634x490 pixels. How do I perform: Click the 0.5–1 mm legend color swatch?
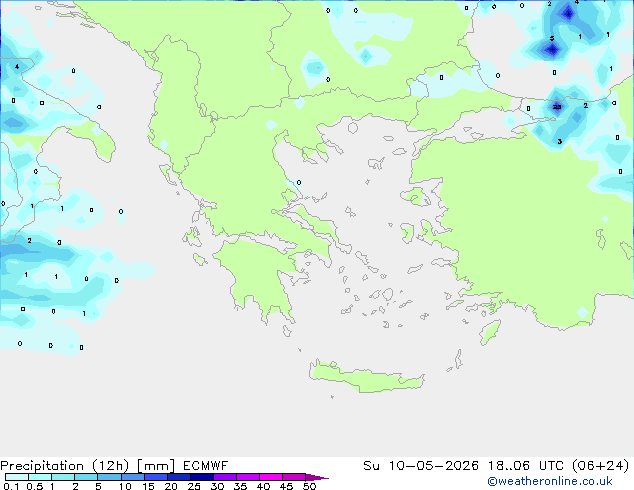[x=40, y=477]
